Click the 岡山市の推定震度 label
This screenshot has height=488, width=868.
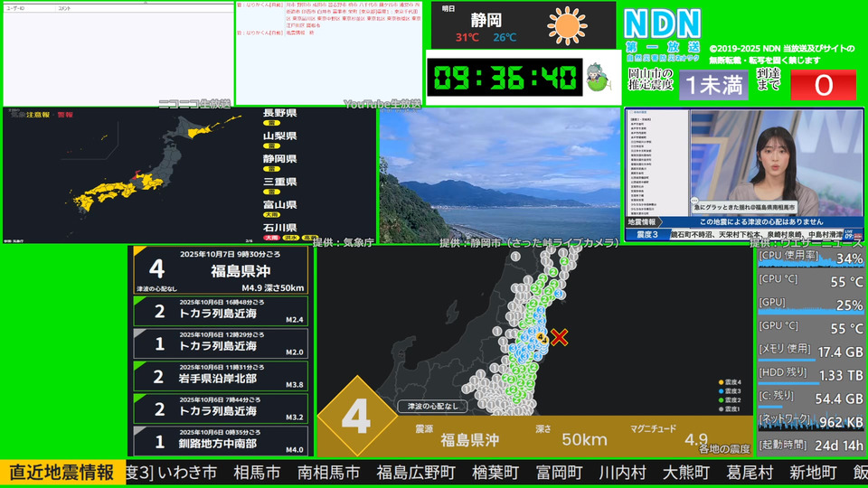650,80
